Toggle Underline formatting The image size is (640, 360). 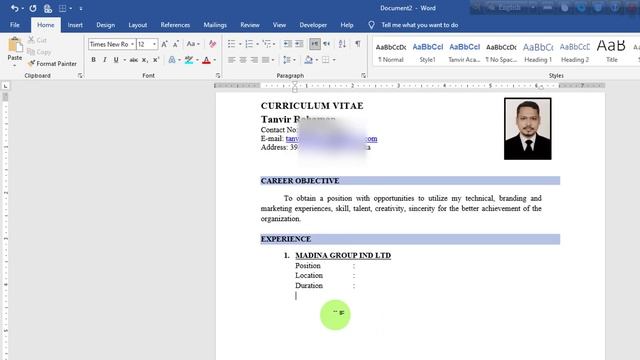pyautogui.click(x=116, y=60)
